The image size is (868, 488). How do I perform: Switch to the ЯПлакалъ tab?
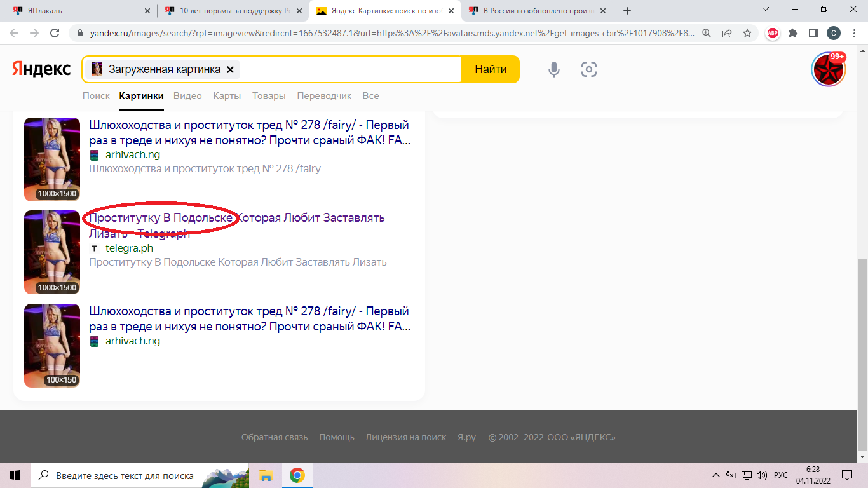coord(80,11)
